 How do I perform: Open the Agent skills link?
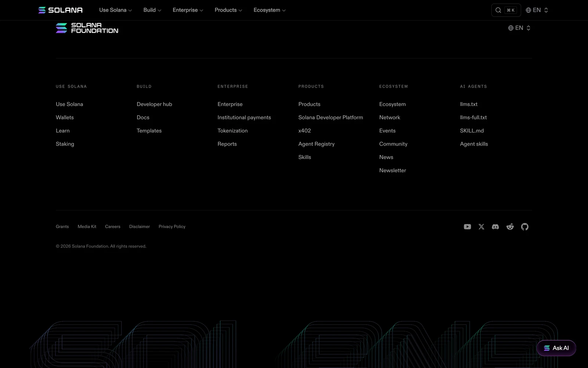(474, 144)
